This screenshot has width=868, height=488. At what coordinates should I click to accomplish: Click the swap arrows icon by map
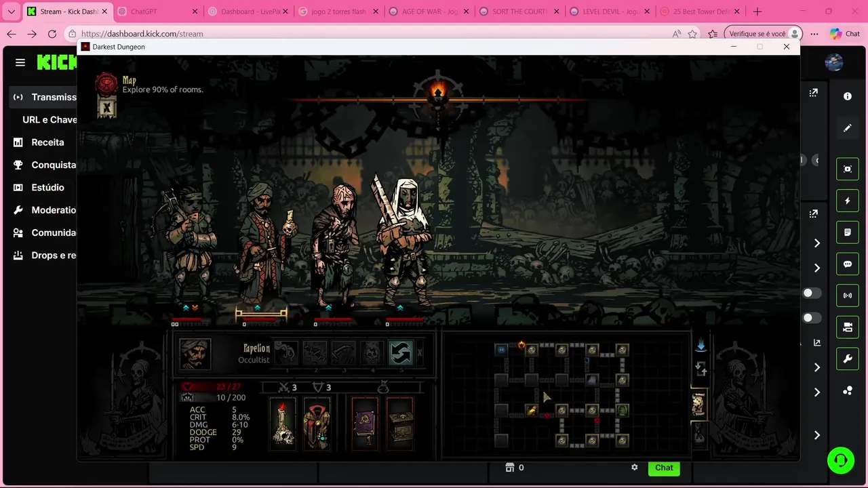click(701, 369)
